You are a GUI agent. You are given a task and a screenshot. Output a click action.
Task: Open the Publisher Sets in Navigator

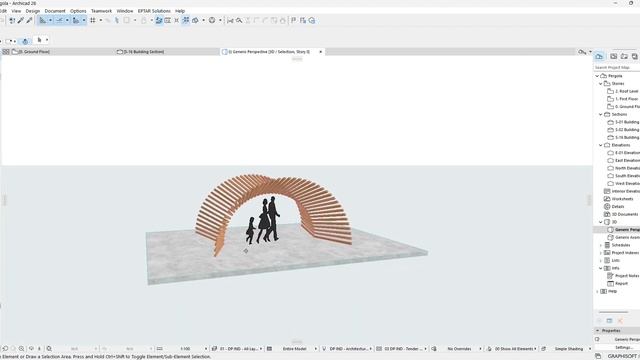click(x=634, y=56)
